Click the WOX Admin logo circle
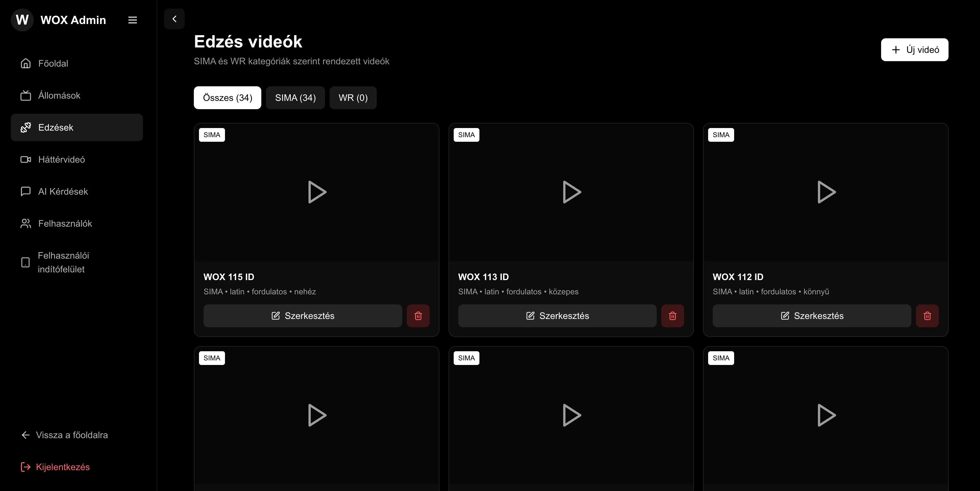Image resolution: width=980 pixels, height=491 pixels. (23, 20)
